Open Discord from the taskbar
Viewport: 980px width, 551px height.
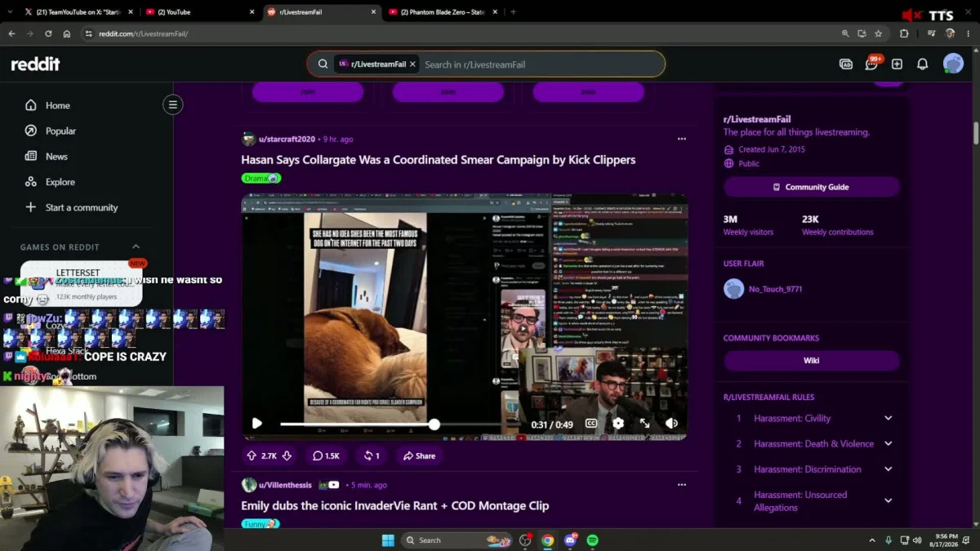point(570,540)
